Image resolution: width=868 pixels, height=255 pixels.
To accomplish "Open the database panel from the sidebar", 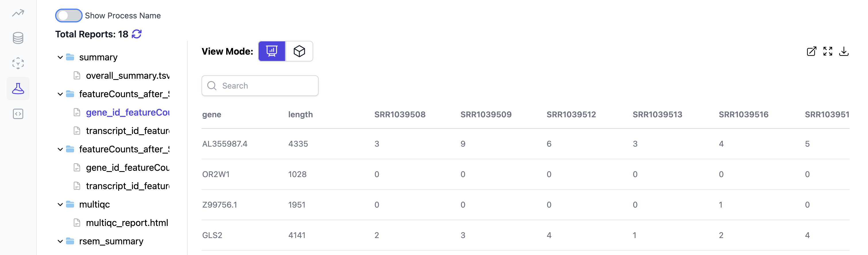I will tap(18, 38).
